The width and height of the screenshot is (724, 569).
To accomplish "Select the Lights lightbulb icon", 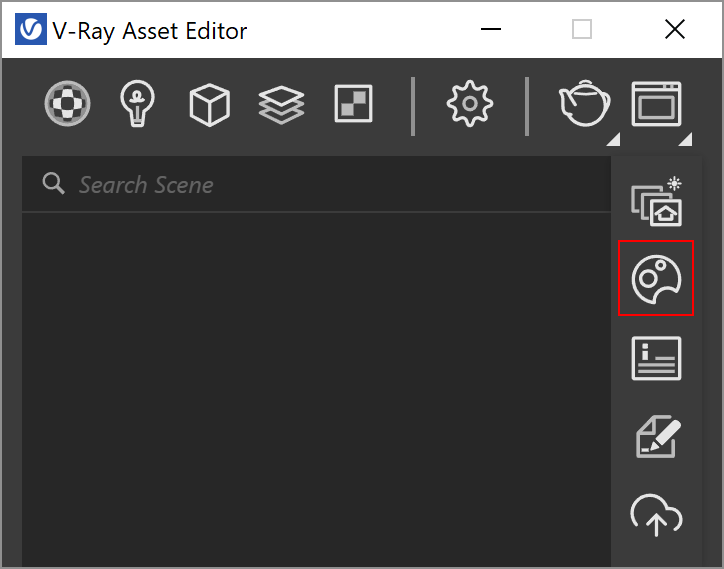I will pos(137,103).
